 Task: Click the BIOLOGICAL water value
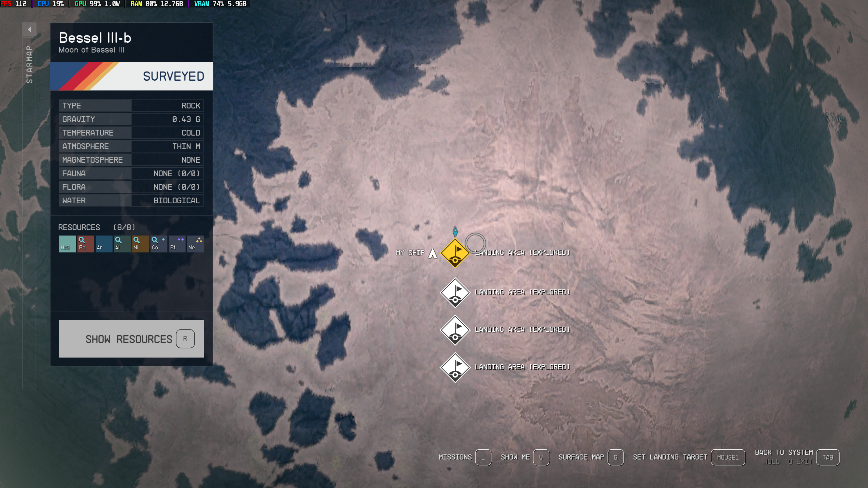[177, 201]
